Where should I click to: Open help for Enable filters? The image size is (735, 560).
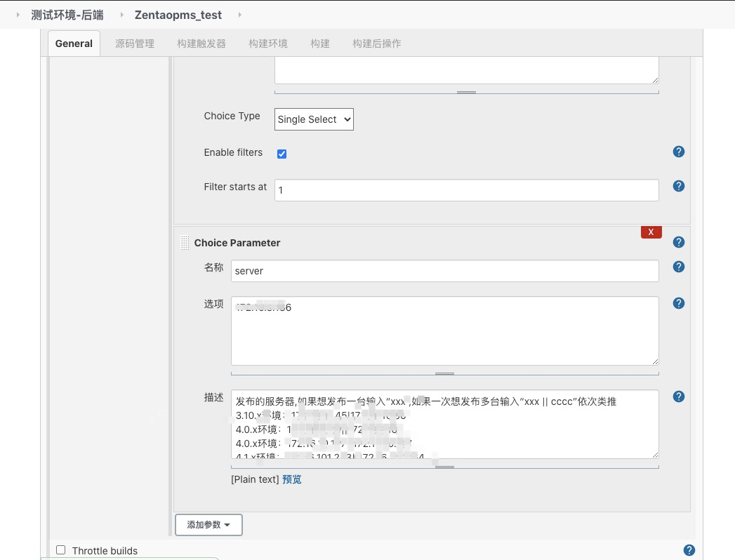[x=678, y=152]
